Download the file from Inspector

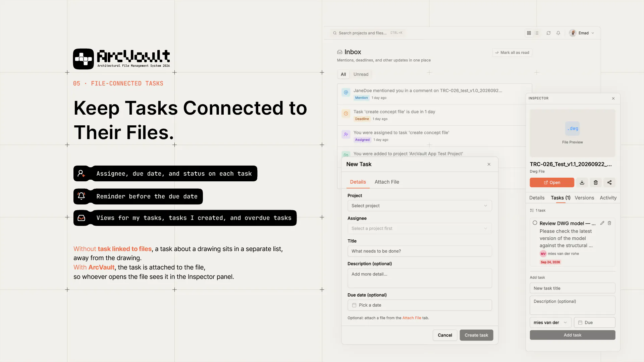pyautogui.click(x=582, y=182)
